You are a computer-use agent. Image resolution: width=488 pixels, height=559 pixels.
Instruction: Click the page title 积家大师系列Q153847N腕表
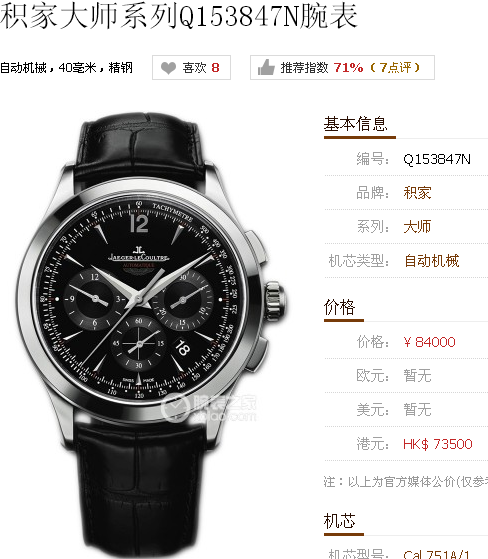tap(179, 16)
